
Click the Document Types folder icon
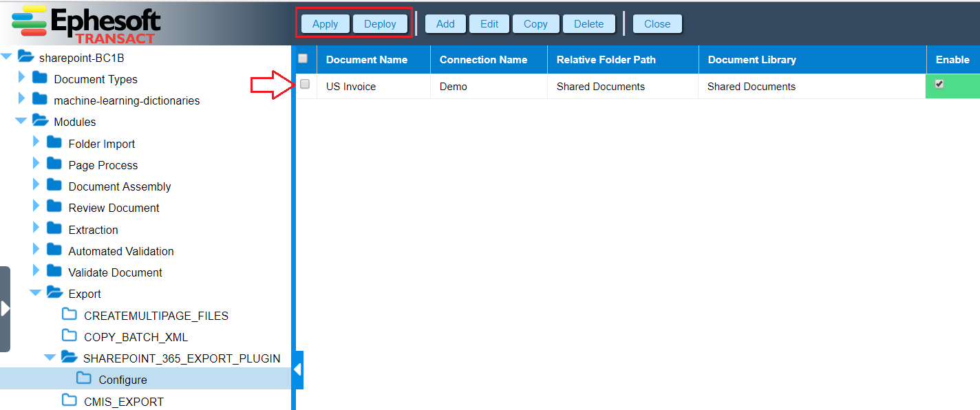[x=40, y=78]
